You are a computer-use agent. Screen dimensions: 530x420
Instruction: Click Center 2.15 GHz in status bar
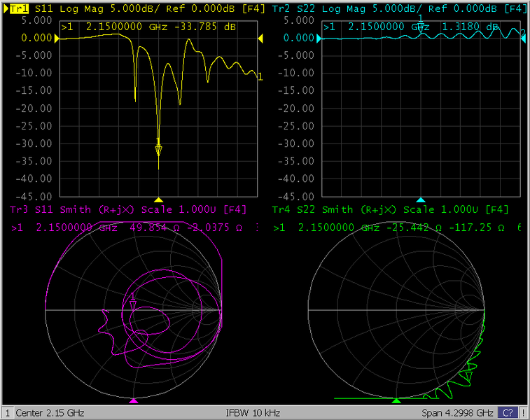coord(49,413)
